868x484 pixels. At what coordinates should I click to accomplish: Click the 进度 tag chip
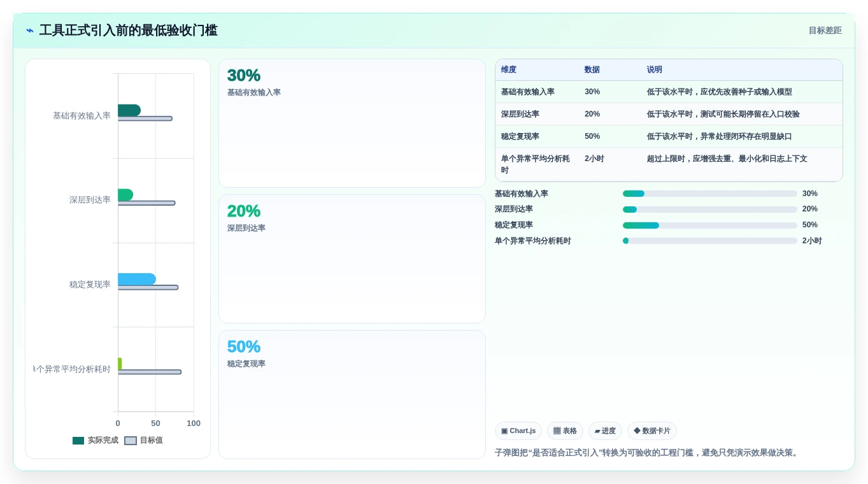[605, 431]
